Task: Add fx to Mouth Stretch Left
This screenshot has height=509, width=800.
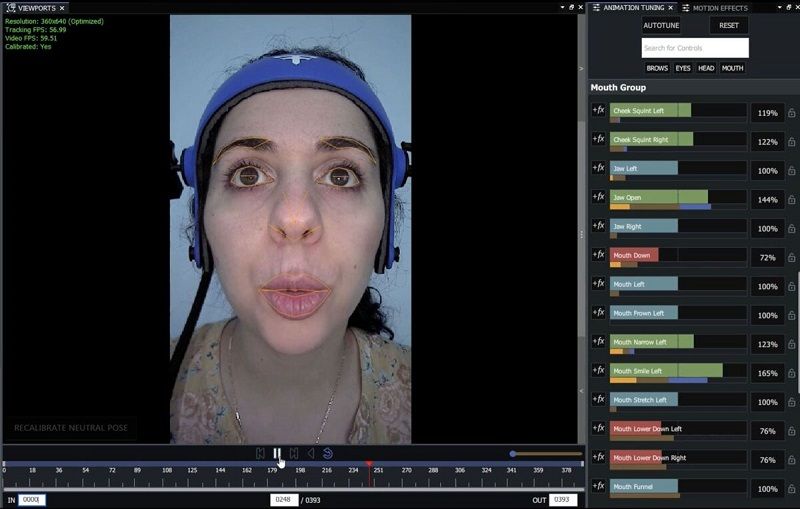Action: (598, 399)
